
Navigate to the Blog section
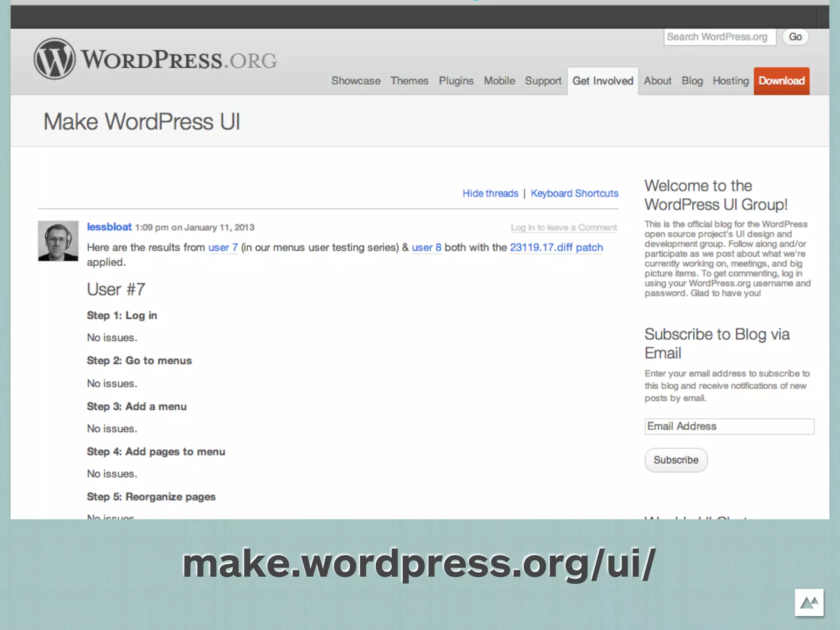point(692,81)
